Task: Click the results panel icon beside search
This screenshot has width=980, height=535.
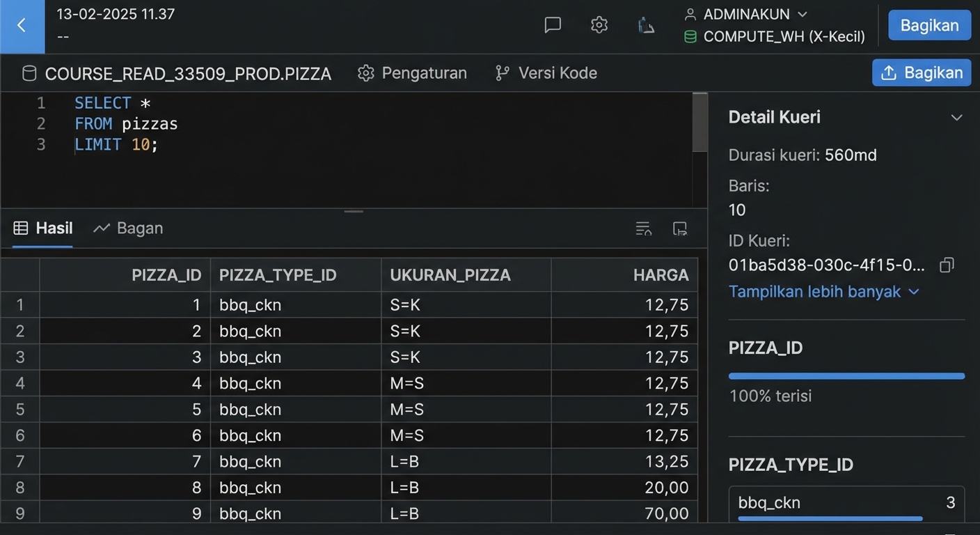Action: pos(680,228)
